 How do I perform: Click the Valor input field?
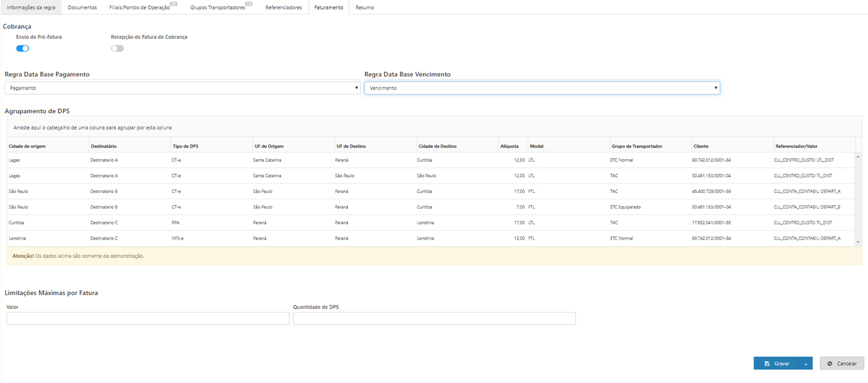click(x=148, y=319)
